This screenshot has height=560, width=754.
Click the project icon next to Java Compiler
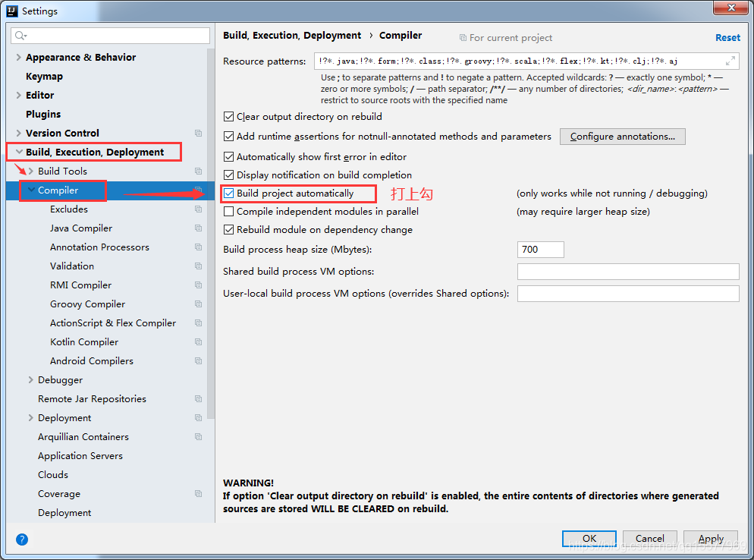pyautogui.click(x=197, y=228)
